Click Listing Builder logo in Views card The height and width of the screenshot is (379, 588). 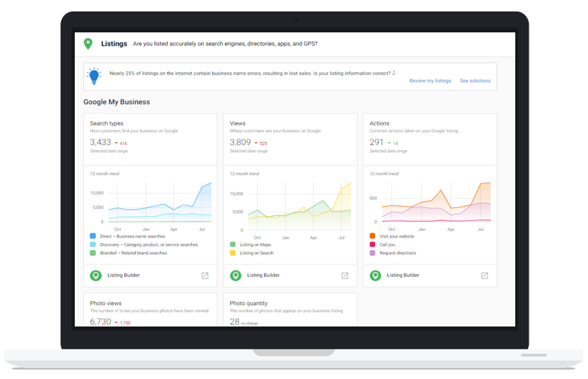click(x=236, y=275)
